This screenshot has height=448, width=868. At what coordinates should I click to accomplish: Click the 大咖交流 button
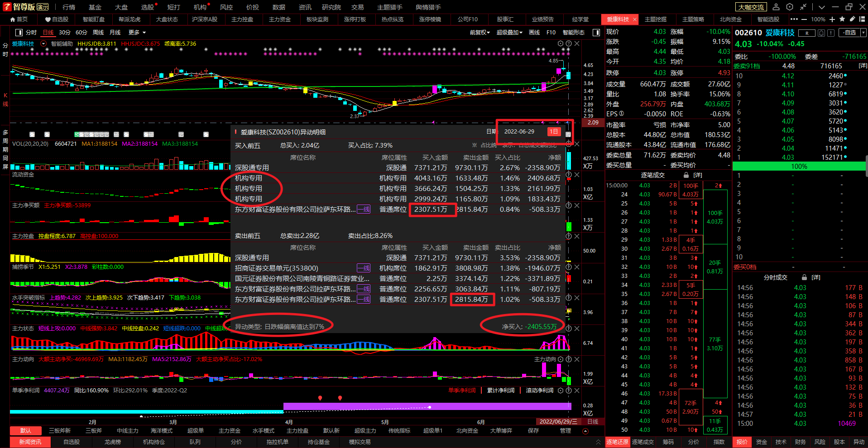coord(751,7)
